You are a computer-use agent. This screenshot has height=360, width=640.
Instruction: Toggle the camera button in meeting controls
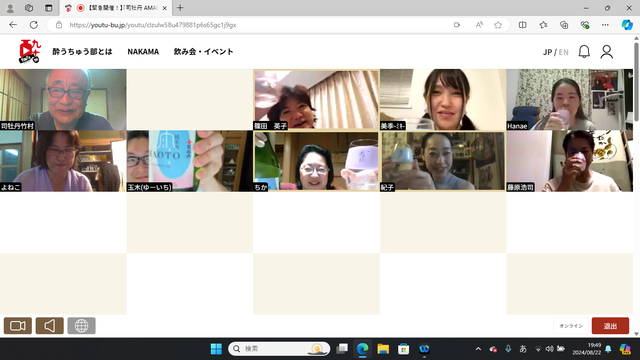[x=18, y=326]
